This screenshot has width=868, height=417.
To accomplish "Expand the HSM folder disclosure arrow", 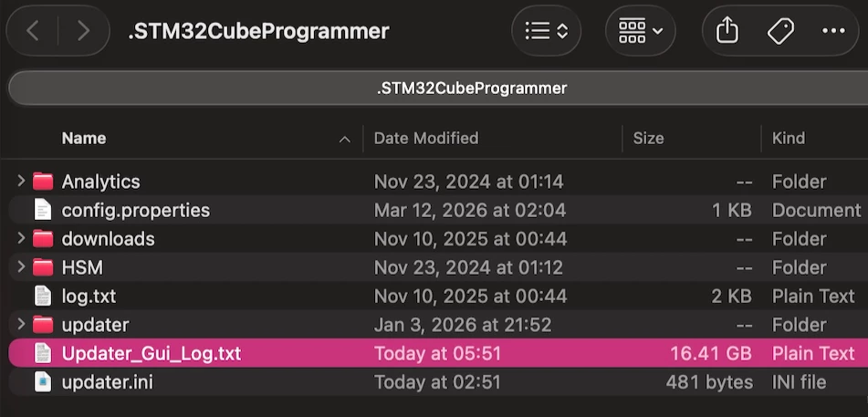I will (x=21, y=267).
